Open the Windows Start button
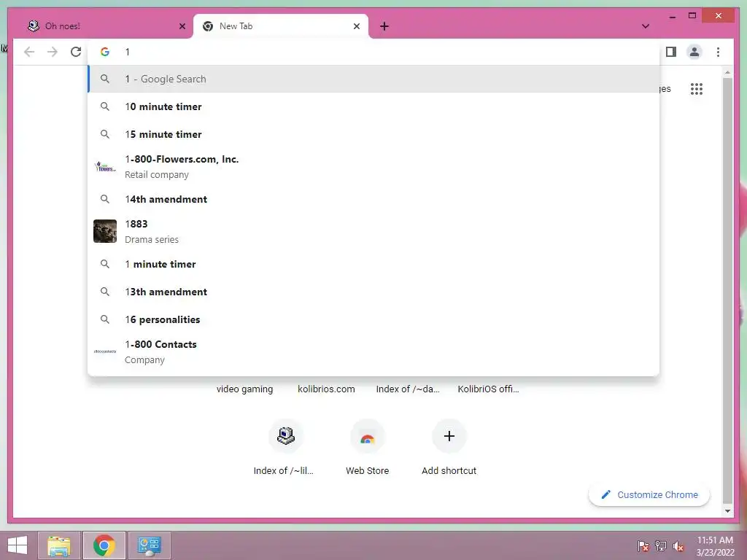This screenshot has width=747, height=560. click(x=18, y=545)
